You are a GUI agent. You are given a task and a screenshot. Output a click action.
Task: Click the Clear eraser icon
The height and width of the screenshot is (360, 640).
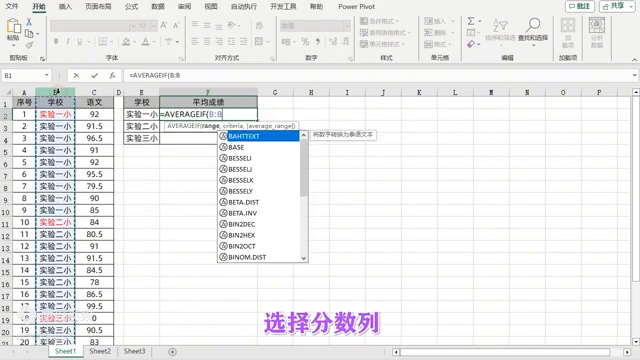click(471, 44)
